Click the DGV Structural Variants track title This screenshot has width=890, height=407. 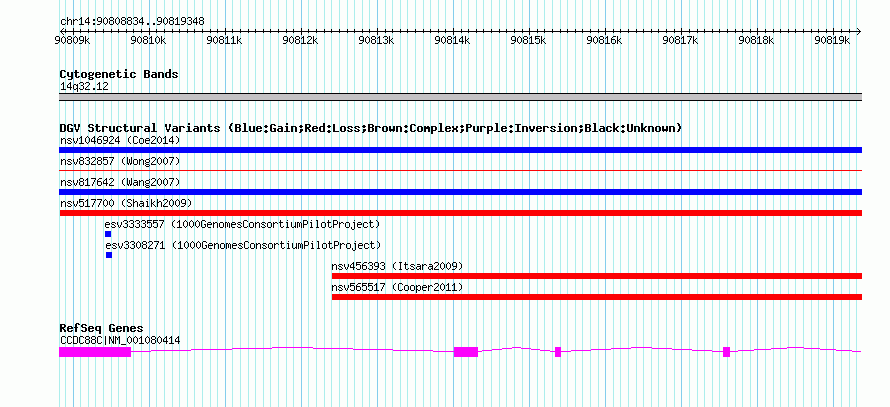point(370,128)
